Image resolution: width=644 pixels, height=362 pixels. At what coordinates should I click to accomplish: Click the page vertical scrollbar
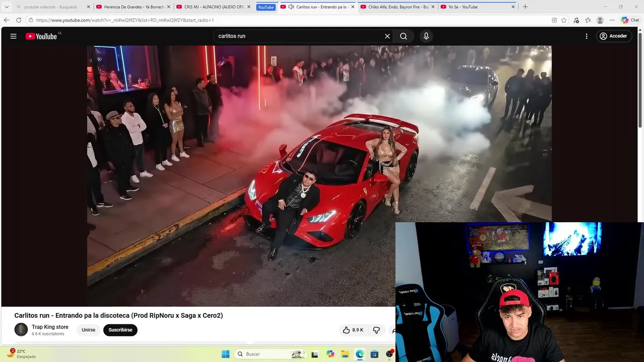click(640, 80)
